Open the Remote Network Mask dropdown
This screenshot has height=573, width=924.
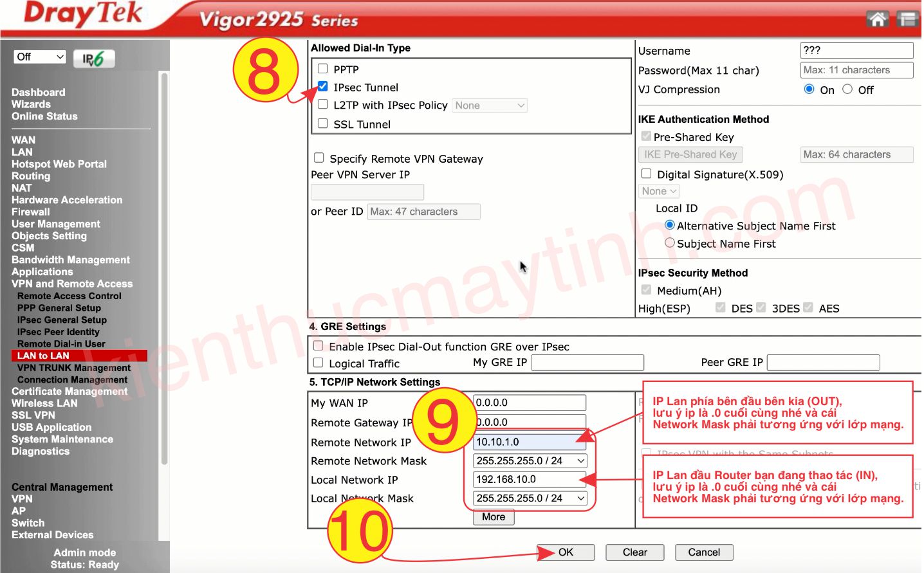coord(530,461)
